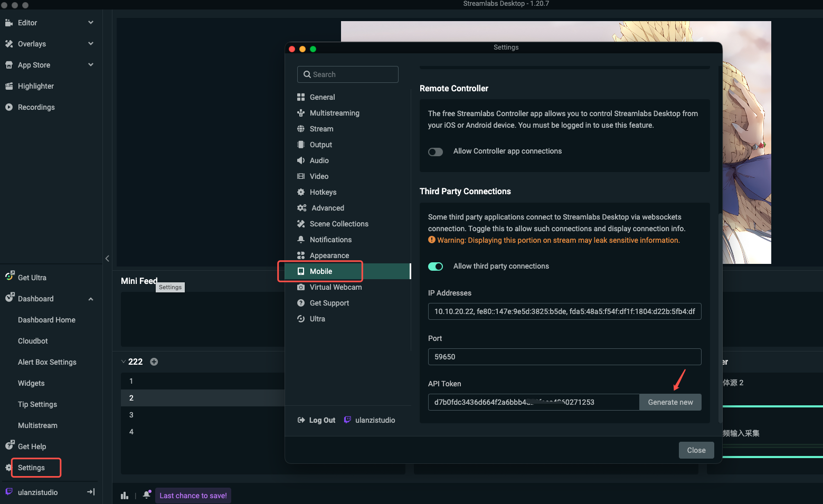Image resolution: width=823 pixels, height=504 pixels.
Task: Collapse the Dashboard submenu chevron
Action: [91, 299]
